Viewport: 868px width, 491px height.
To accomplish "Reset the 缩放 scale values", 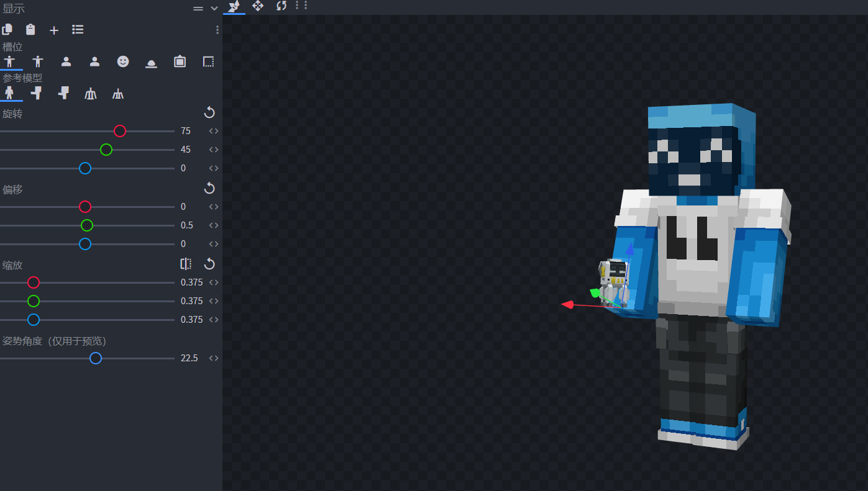I will click(x=209, y=264).
